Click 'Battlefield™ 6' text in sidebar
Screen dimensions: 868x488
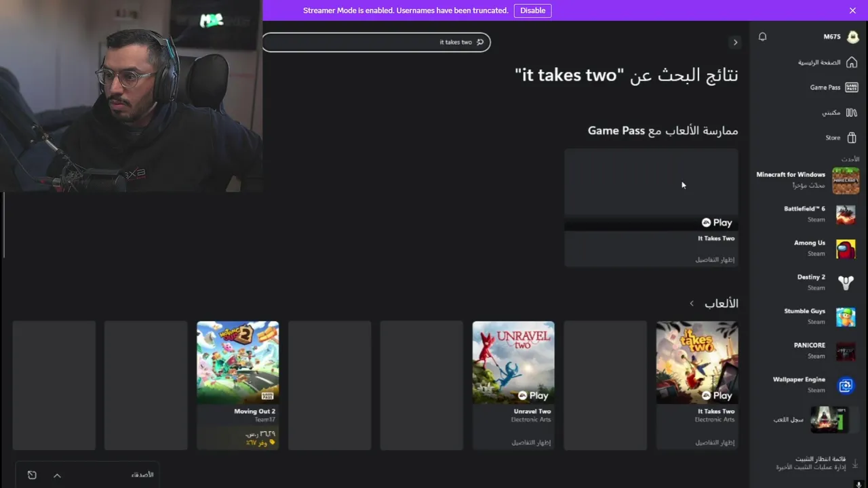tap(805, 209)
